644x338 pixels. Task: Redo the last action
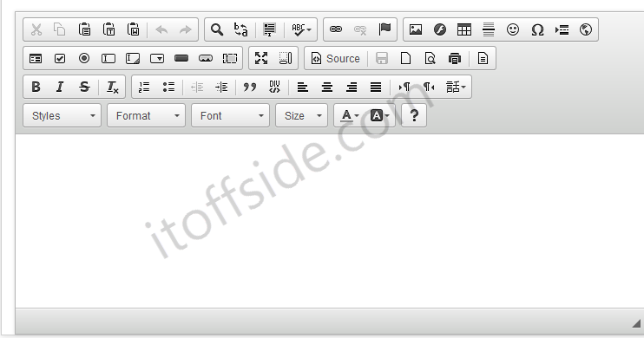186,29
